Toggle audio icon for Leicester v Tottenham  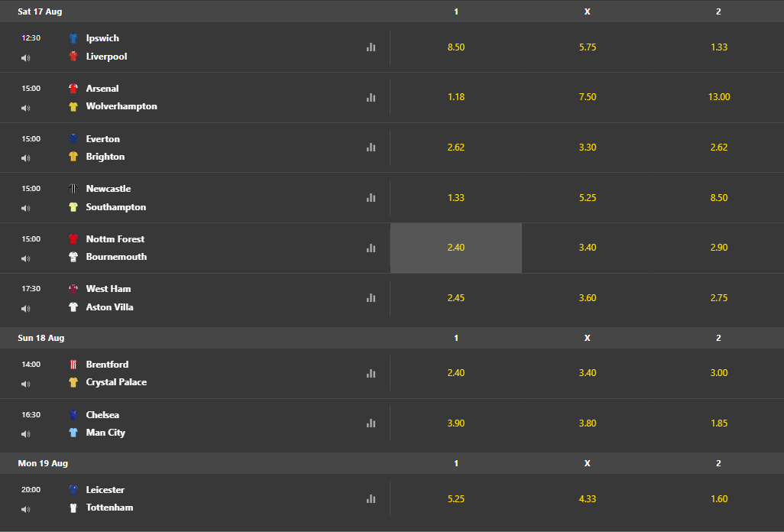pyautogui.click(x=25, y=509)
